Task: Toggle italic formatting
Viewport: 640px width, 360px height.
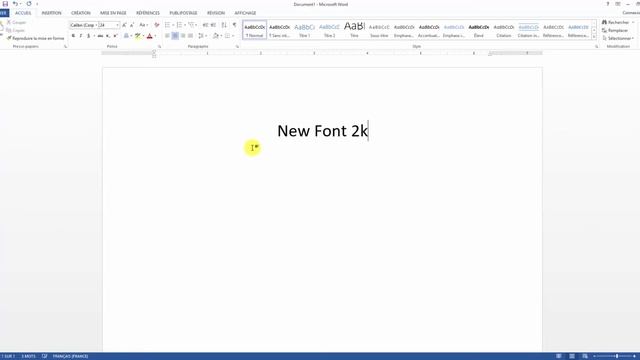Action: [81, 36]
